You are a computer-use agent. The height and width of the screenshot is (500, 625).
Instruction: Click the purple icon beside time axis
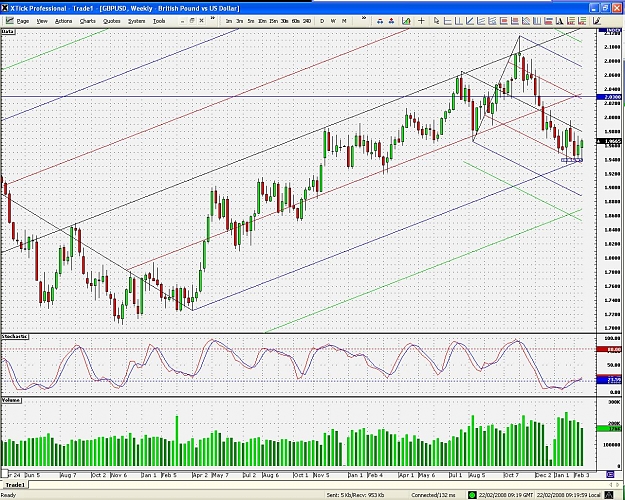609,474
